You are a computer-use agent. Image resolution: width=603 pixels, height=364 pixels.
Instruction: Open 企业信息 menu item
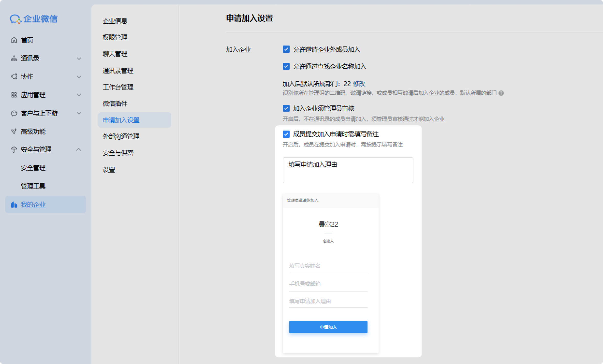pos(115,21)
